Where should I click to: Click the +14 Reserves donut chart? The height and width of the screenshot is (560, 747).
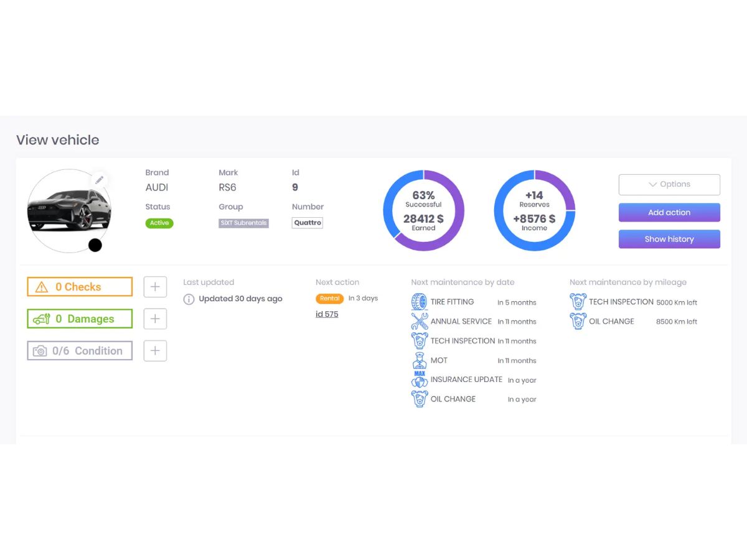[x=535, y=210]
